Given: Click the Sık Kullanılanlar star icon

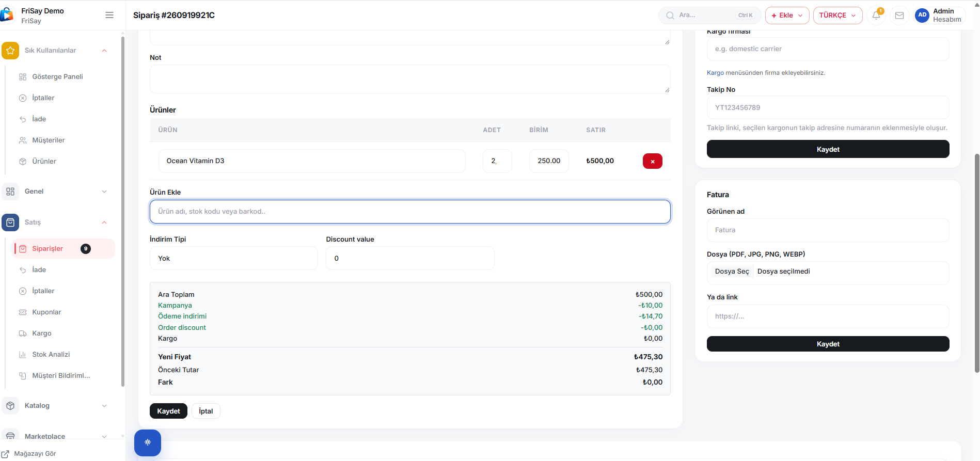Looking at the screenshot, I should pos(10,51).
